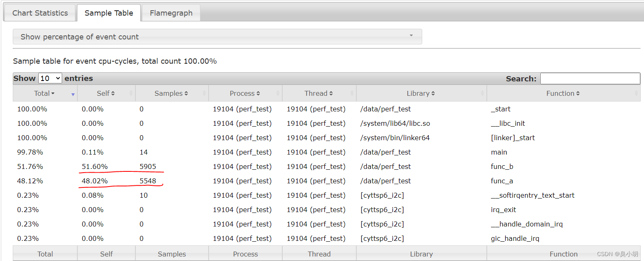Click the Search text box
Viewport: 644px width, 261px height.
(590, 78)
